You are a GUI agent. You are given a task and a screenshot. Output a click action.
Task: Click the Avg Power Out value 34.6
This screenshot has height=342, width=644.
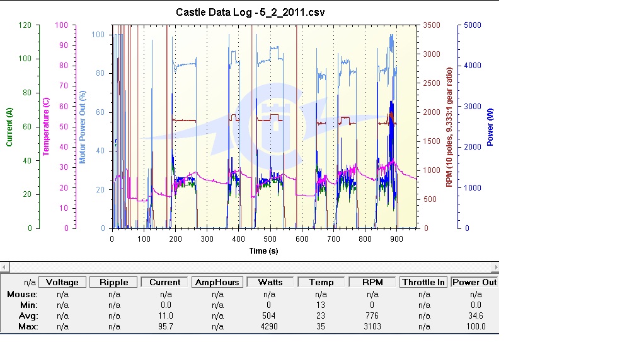pyautogui.click(x=476, y=315)
